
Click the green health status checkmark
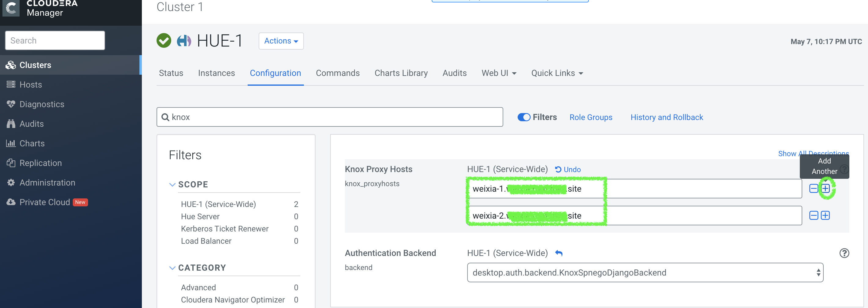164,41
